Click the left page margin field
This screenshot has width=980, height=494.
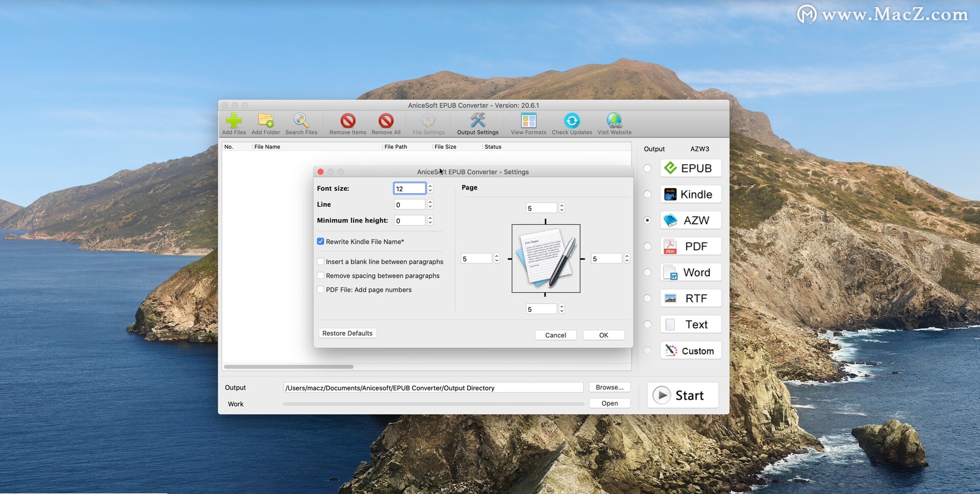coord(476,258)
